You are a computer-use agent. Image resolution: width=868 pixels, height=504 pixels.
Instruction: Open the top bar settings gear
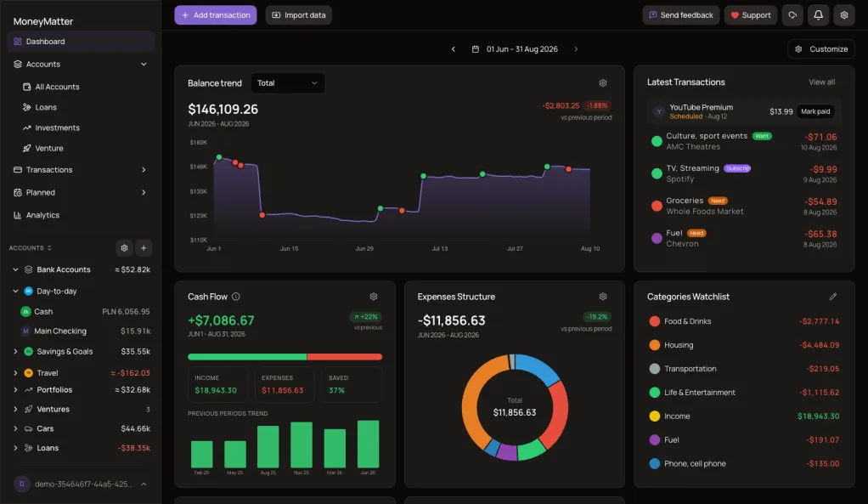[x=844, y=15]
